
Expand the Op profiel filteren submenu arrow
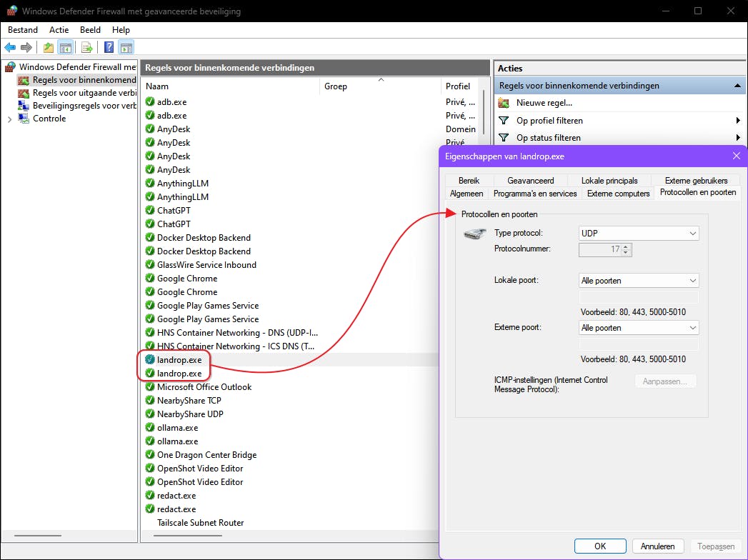(x=738, y=120)
